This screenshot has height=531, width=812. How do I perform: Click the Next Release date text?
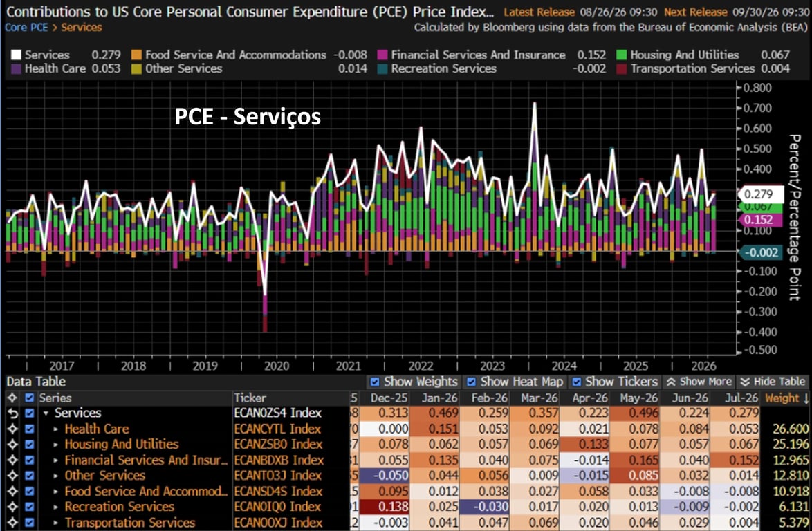(x=770, y=12)
